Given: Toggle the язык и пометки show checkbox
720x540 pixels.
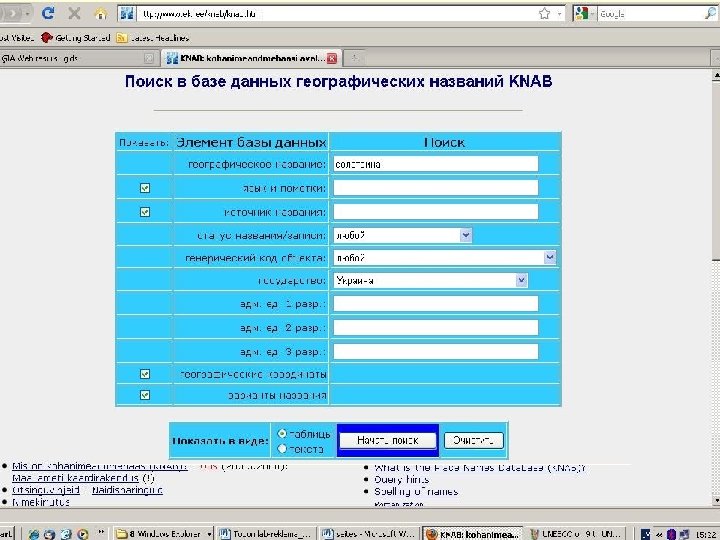Looking at the screenshot, I should (145, 188).
